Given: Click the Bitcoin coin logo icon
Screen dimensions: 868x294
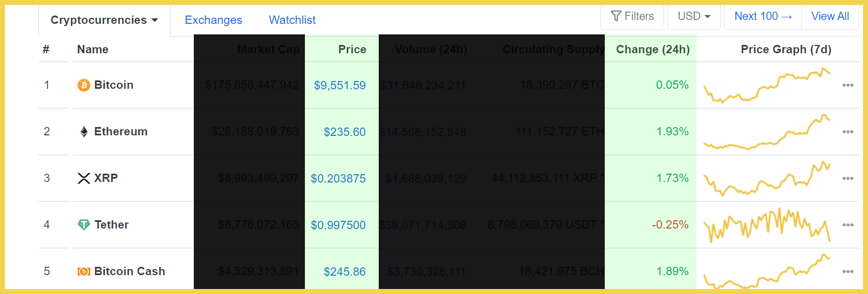Looking at the screenshot, I should (x=83, y=85).
